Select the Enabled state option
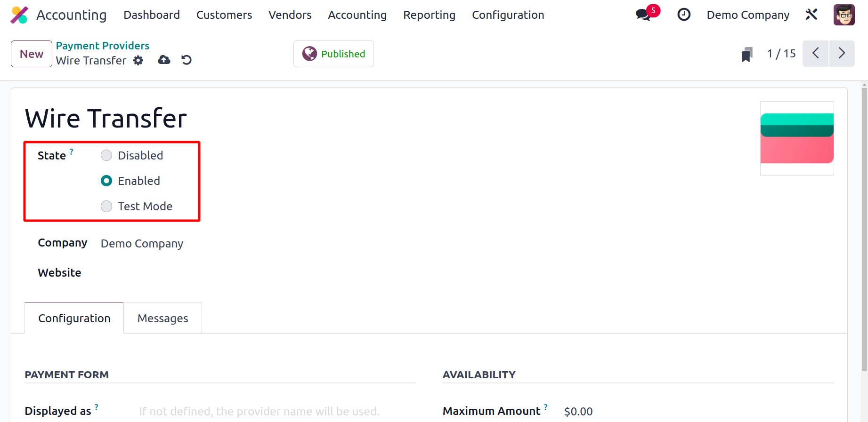The height and width of the screenshot is (422, 868). tap(107, 181)
